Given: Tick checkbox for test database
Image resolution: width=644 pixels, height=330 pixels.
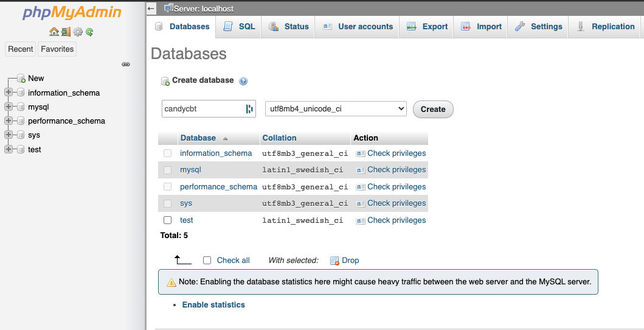Looking at the screenshot, I should (168, 220).
